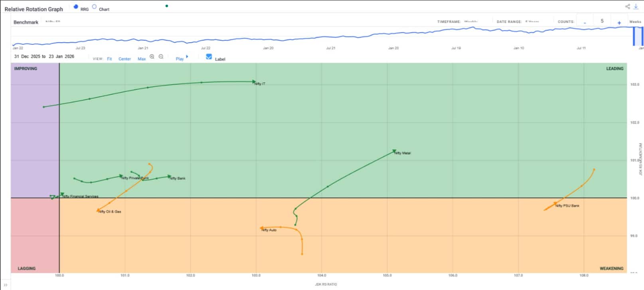Click the counts value field showing 5
The height and width of the screenshot is (290, 644).
click(602, 21)
